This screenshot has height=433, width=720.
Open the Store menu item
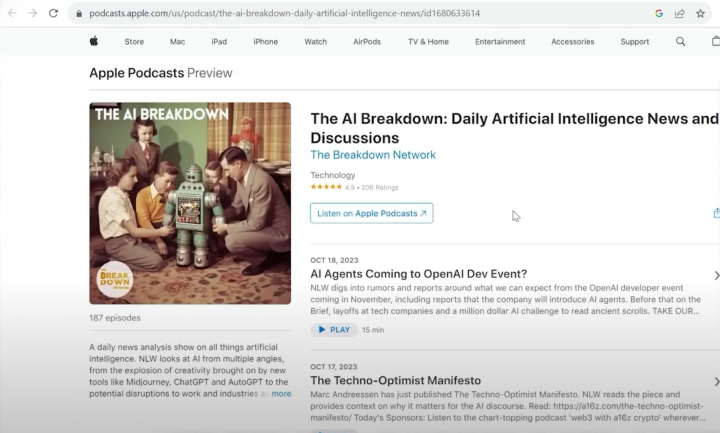coord(134,42)
